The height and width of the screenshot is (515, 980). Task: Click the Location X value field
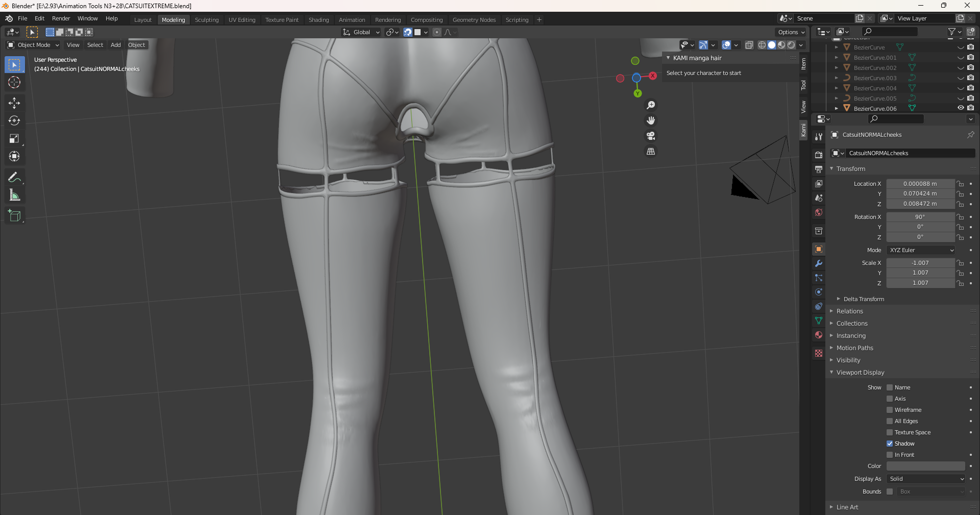click(920, 184)
